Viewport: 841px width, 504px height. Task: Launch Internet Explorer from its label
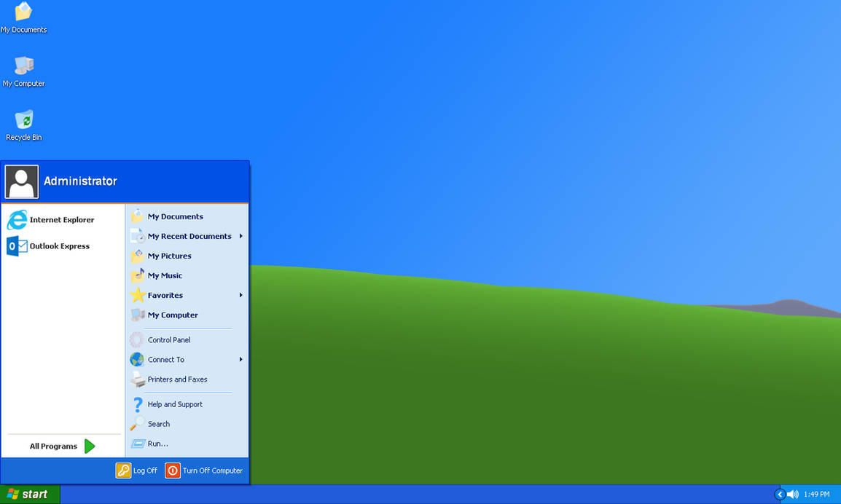62,220
